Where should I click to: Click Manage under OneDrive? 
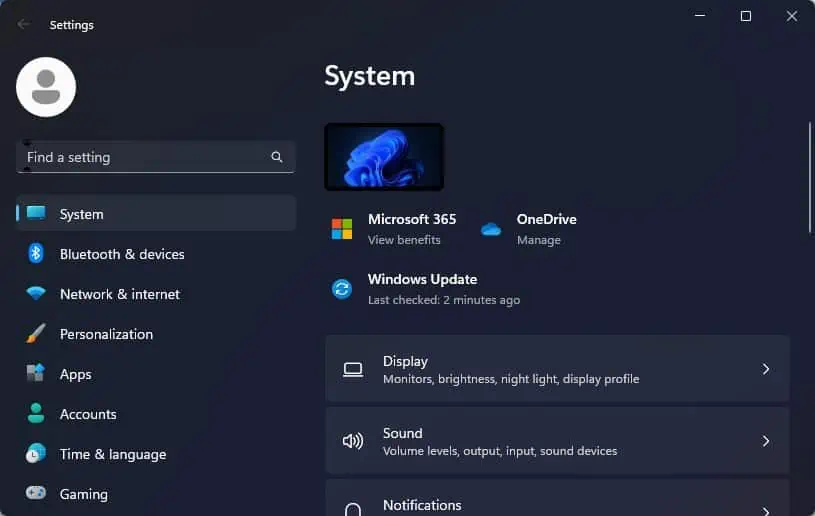click(x=538, y=240)
